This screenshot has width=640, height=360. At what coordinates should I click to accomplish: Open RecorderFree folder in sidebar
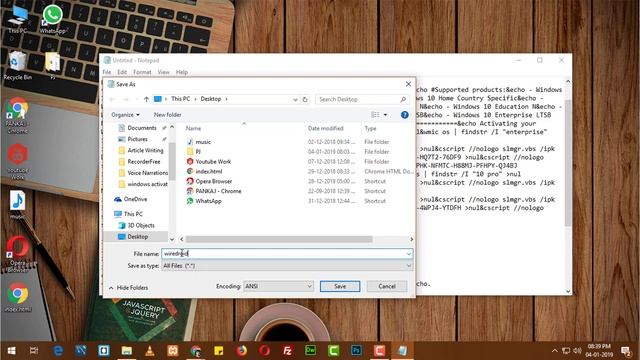coord(144,162)
